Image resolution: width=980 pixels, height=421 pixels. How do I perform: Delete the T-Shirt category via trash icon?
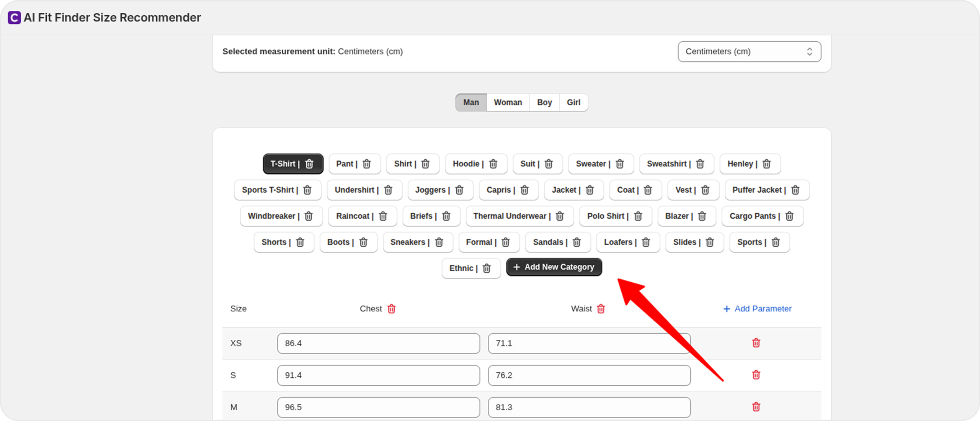(x=309, y=164)
